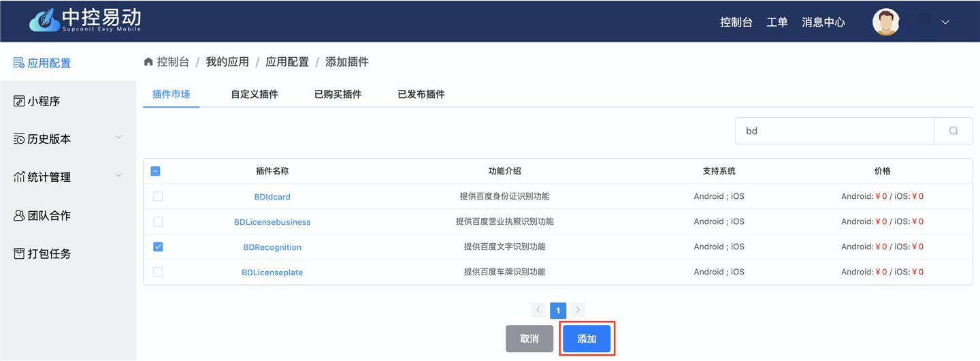
Task: Click 提供百度文字识别功能 description
Action: point(505,247)
